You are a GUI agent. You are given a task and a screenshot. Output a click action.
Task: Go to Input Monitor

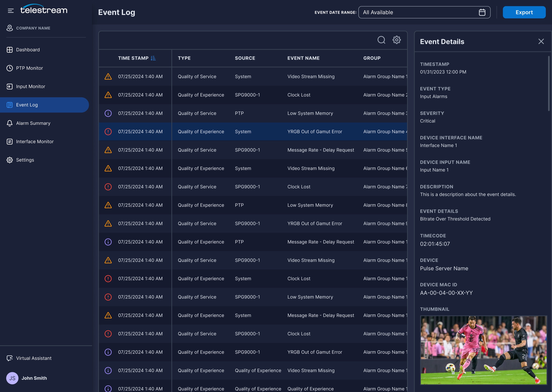tap(44, 86)
